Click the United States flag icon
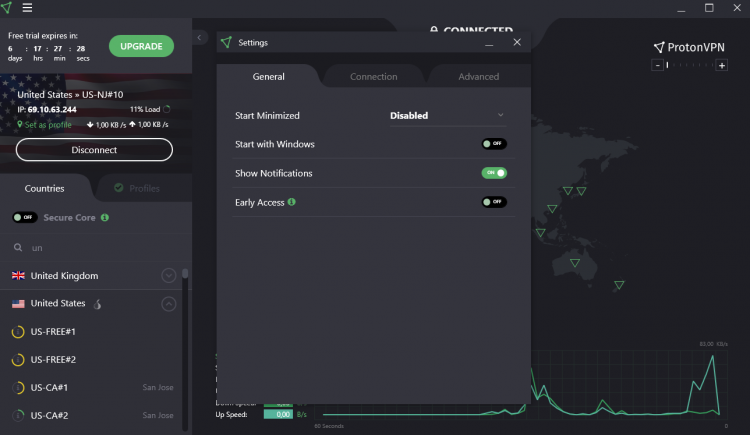This screenshot has width=750, height=435. pyautogui.click(x=18, y=303)
